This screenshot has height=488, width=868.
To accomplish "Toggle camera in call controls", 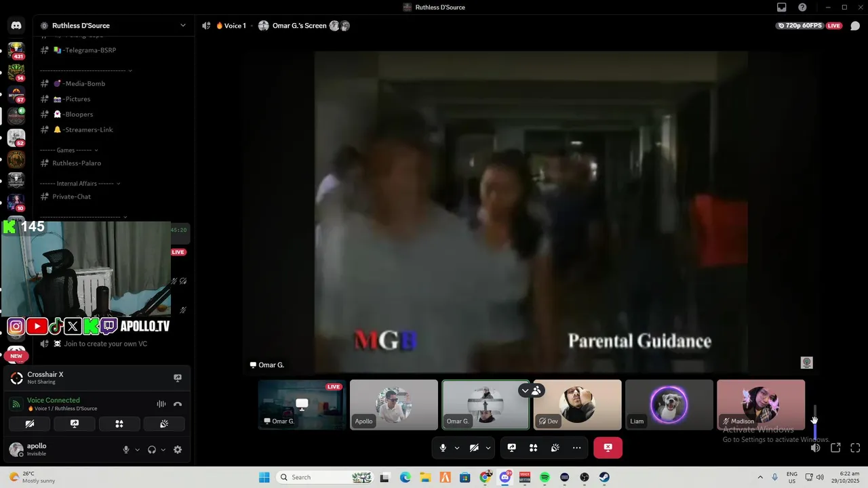I will point(474,447).
